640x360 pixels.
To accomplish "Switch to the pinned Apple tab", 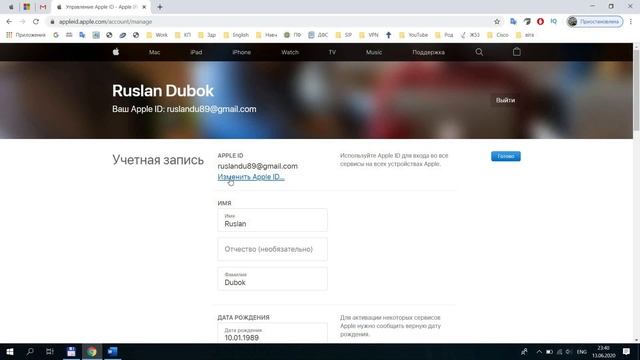I will pyautogui.click(x=11, y=7).
